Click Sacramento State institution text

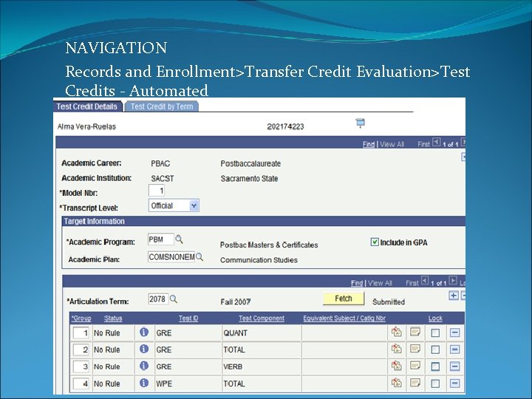click(x=249, y=179)
